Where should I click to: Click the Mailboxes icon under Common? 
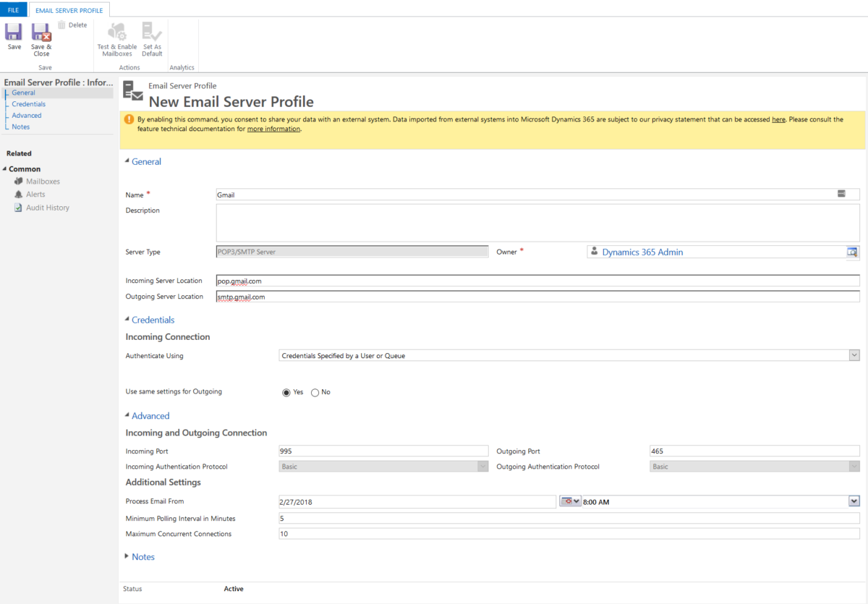19,182
